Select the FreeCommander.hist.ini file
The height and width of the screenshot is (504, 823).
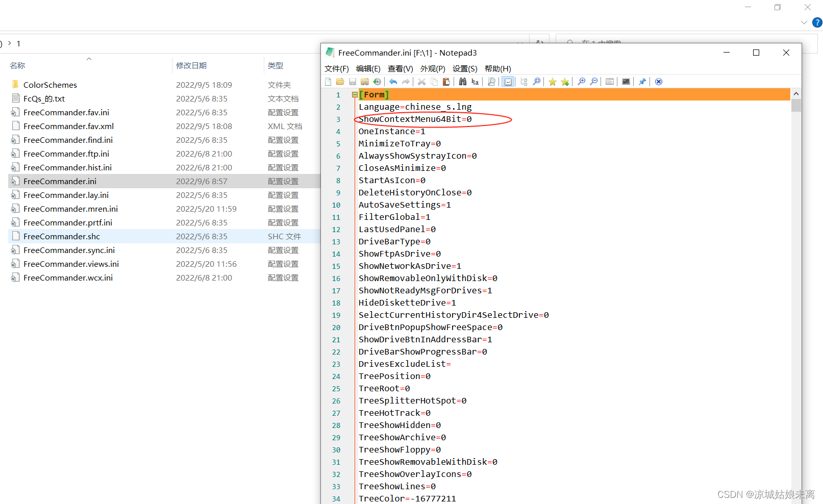[68, 167]
